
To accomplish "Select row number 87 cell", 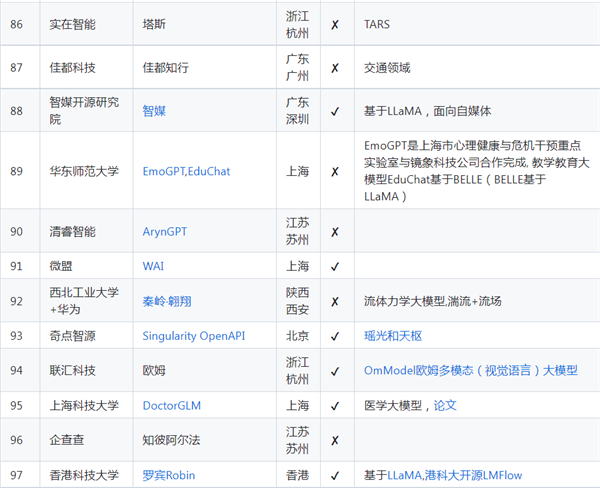I will pyautogui.click(x=20, y=67).
